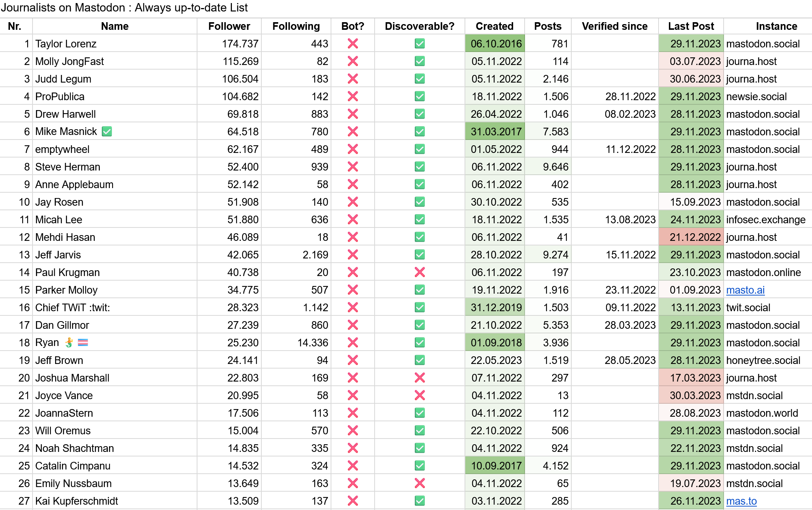The width and height of the screenshot is (812, 510).
Task: Click red X discoverable icon for Joshua Marshall
Action: click(419, 378)
